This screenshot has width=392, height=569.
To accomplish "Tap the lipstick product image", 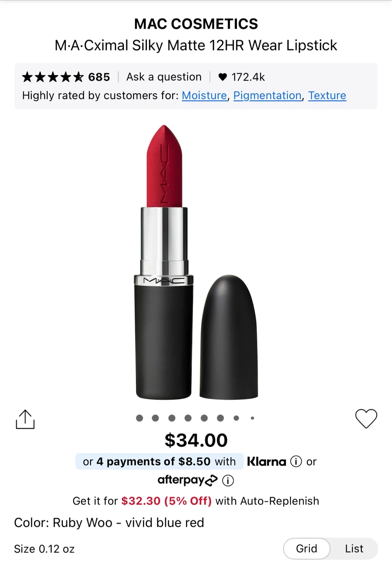I will pos(196,261).
